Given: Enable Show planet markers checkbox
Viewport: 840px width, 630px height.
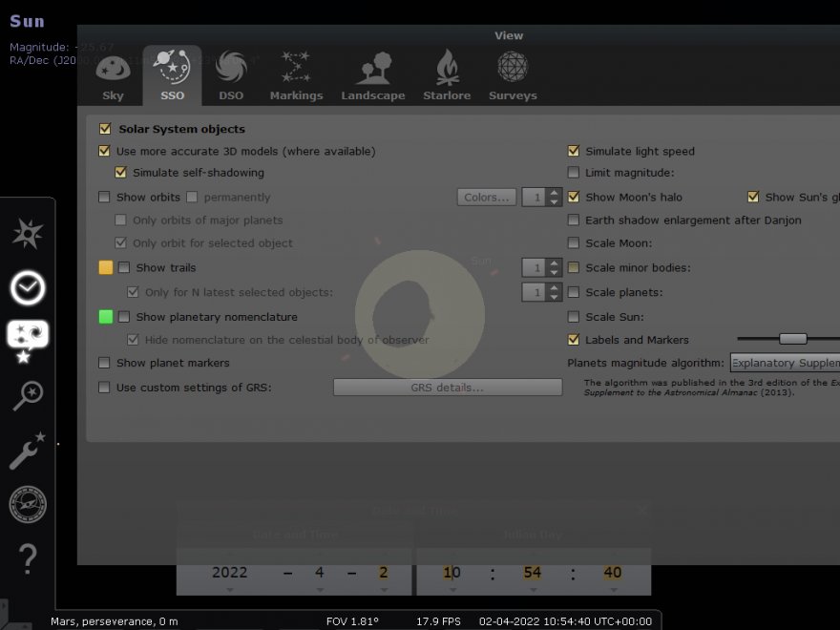Looking at the screenshot, I should point(105,363).
